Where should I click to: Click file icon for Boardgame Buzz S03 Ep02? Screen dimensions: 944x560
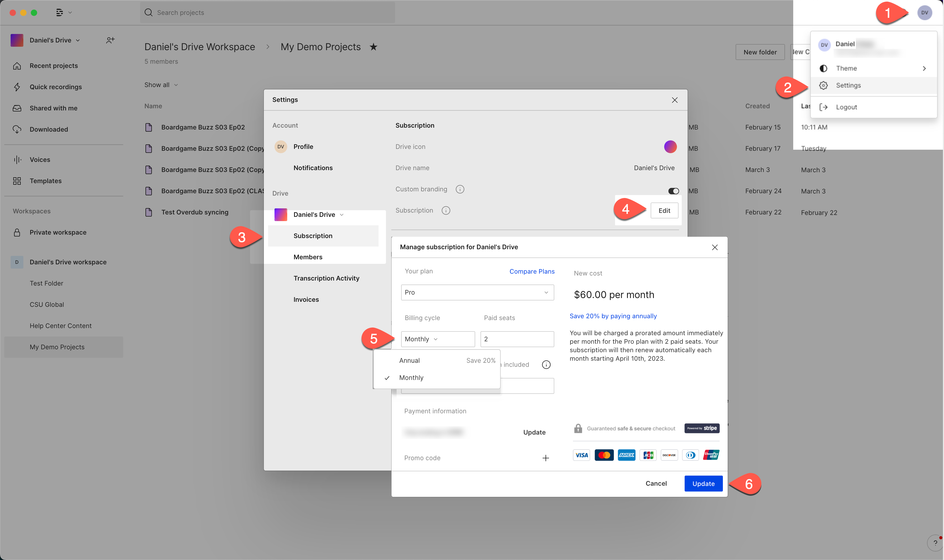[x=149, y=127]
